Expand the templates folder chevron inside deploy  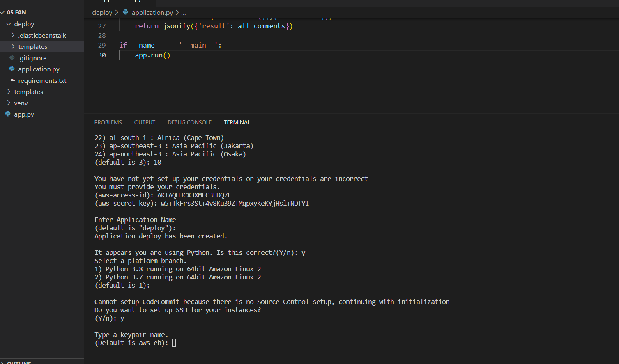(13, 46)
